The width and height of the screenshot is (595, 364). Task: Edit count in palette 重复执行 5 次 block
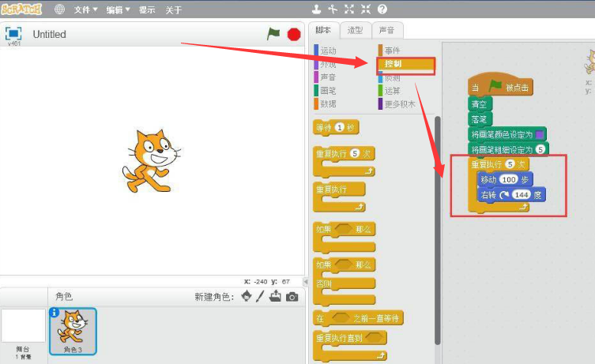click(x=355, y=153)
